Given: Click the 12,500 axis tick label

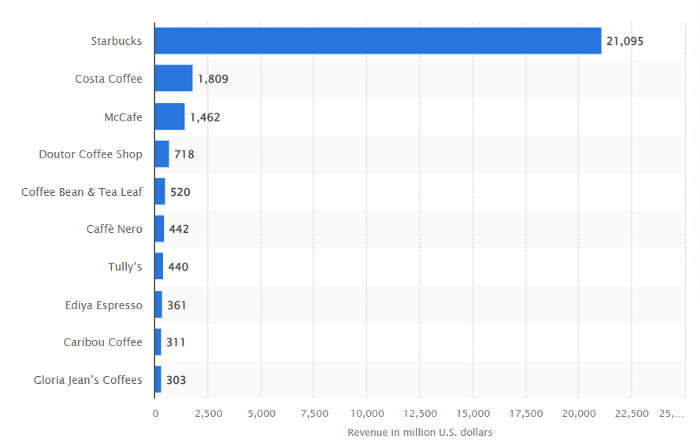Looking at the screenshot, I should 420,414.
